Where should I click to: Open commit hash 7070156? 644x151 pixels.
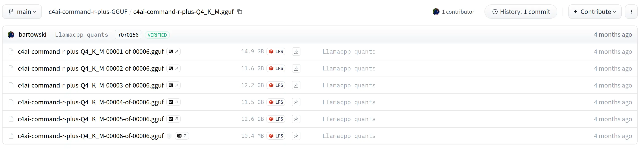[128, 35]
